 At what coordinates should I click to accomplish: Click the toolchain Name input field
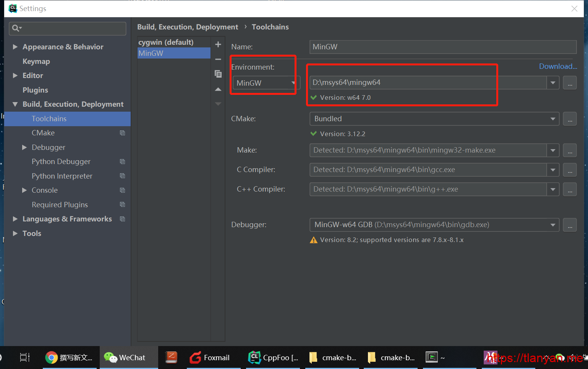click(x=442, y=47)
